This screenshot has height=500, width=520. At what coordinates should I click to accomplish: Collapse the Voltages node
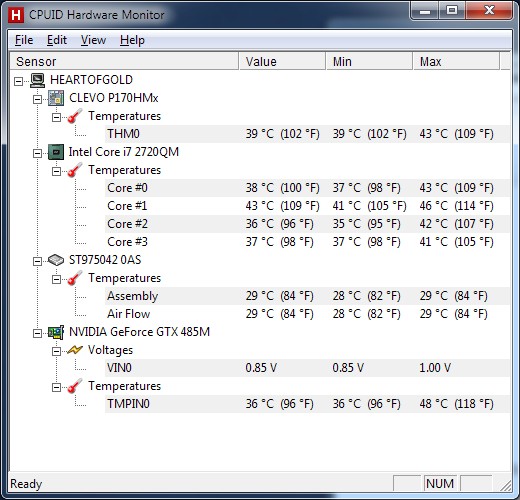(56, 351)
